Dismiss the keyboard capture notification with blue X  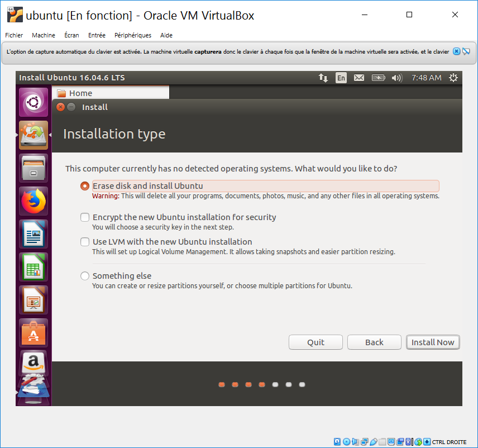456,51
